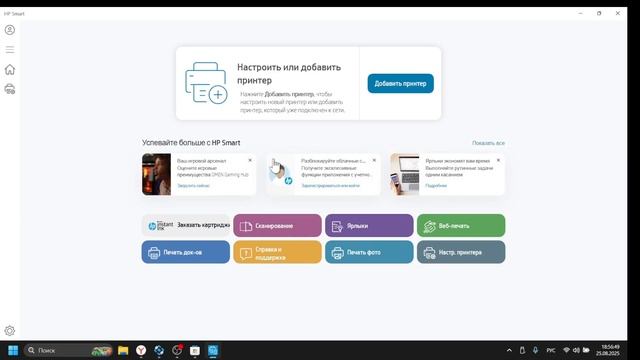640x360 pixels.
Task: Open the Сканирование tile
Action: click(278, 225)
